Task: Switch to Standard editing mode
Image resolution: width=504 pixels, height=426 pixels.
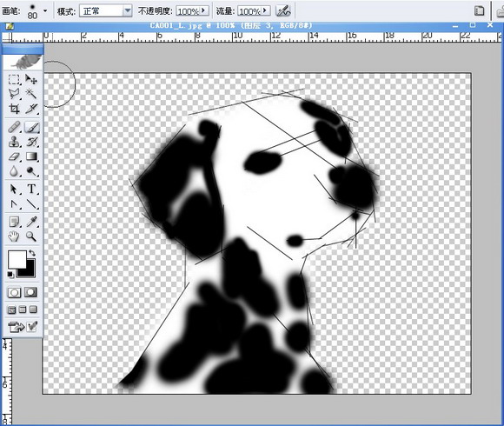Action: [14, 293]
